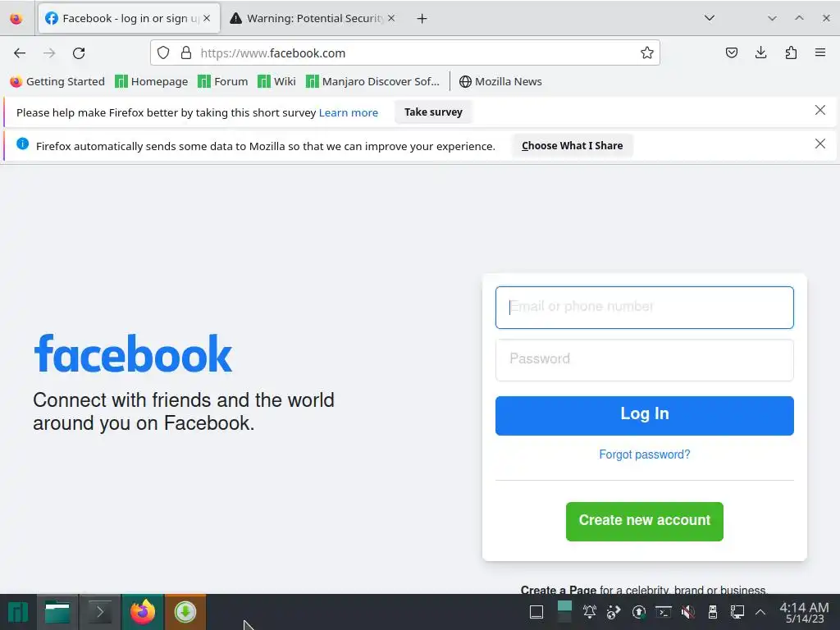Close the Facebook tab
Viewport: 840px width, 630px height.
(x=207, y=18)
